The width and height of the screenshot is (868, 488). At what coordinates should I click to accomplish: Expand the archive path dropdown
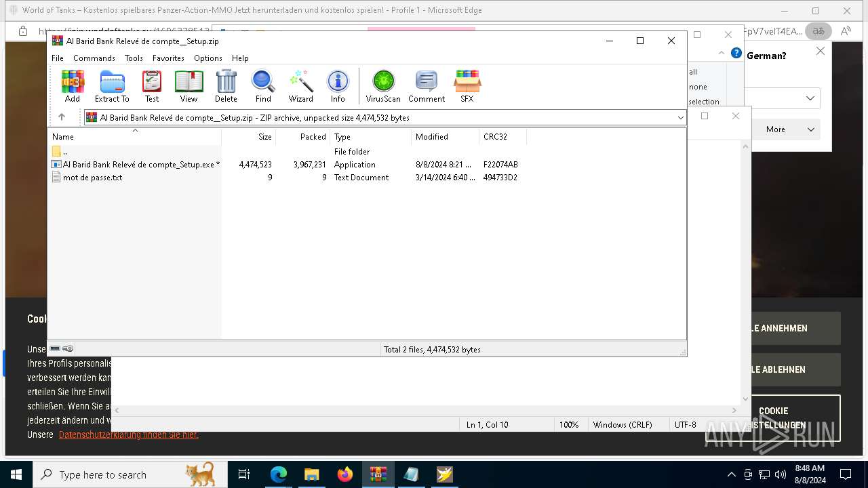click(x=680, y=118)
